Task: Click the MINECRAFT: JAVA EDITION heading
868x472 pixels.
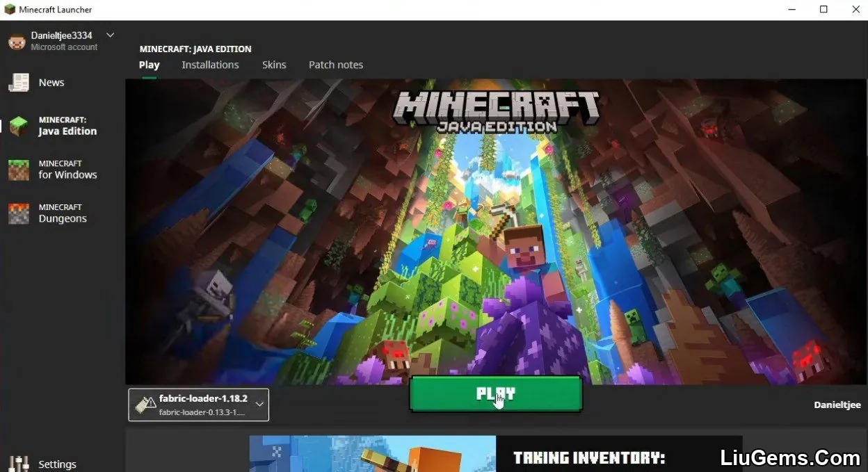Action: click(195, 49)
